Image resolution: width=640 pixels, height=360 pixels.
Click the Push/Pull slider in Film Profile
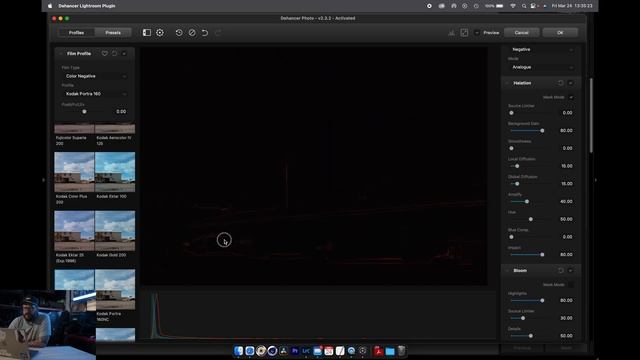tap(84, 111)
